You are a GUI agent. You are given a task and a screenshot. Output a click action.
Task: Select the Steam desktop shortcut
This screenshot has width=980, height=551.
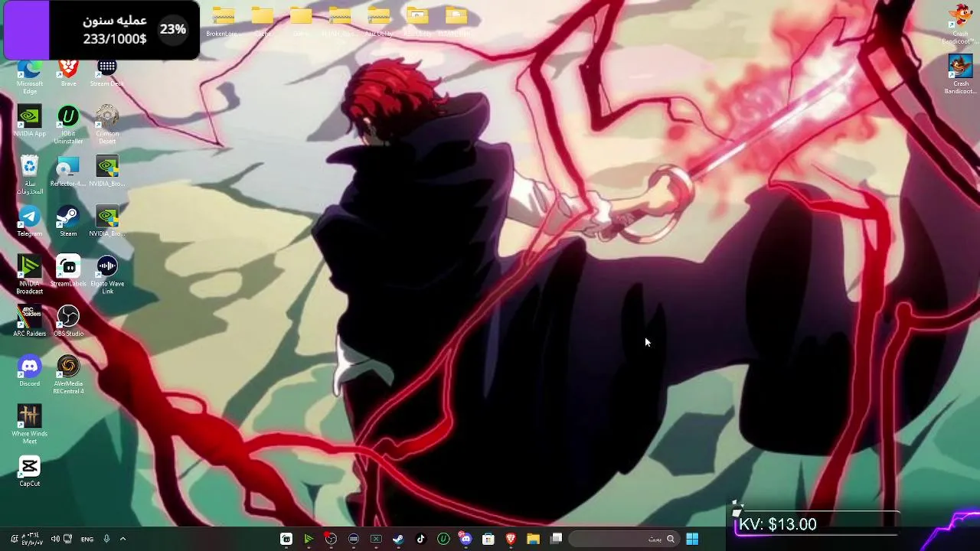coord(68,222)
